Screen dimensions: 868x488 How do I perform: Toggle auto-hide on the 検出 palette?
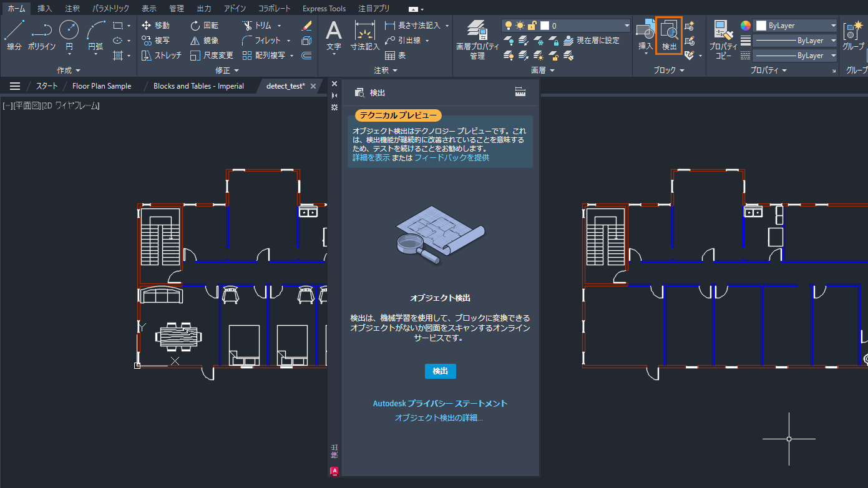pos(334,95)
